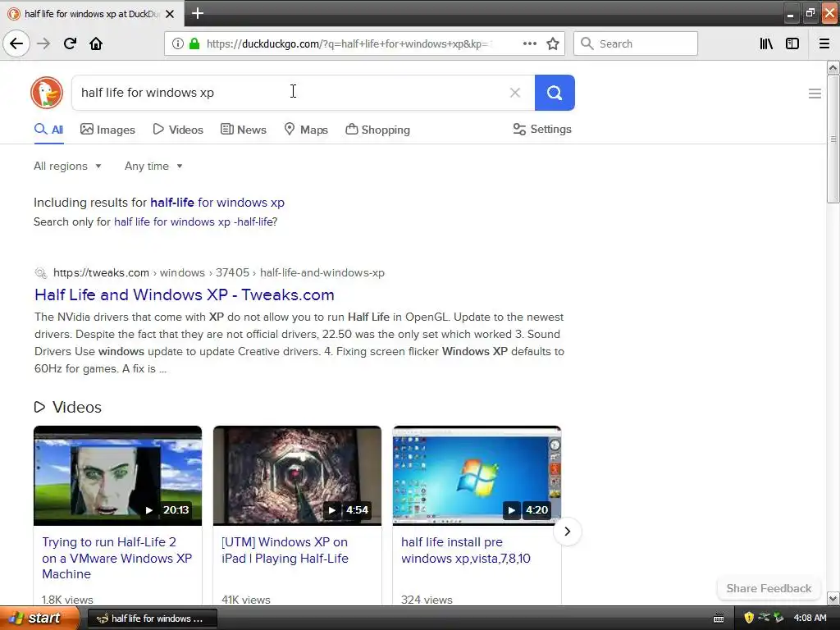
Task: Expand the All regions dropdown
Action: tap(67, 166)
